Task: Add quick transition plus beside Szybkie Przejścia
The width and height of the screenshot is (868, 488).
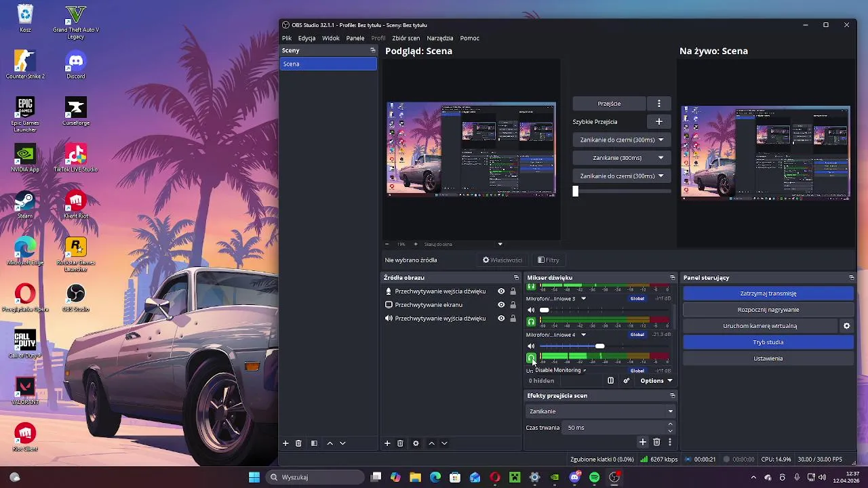Action: pyautogui.click(x=658, y=122)
